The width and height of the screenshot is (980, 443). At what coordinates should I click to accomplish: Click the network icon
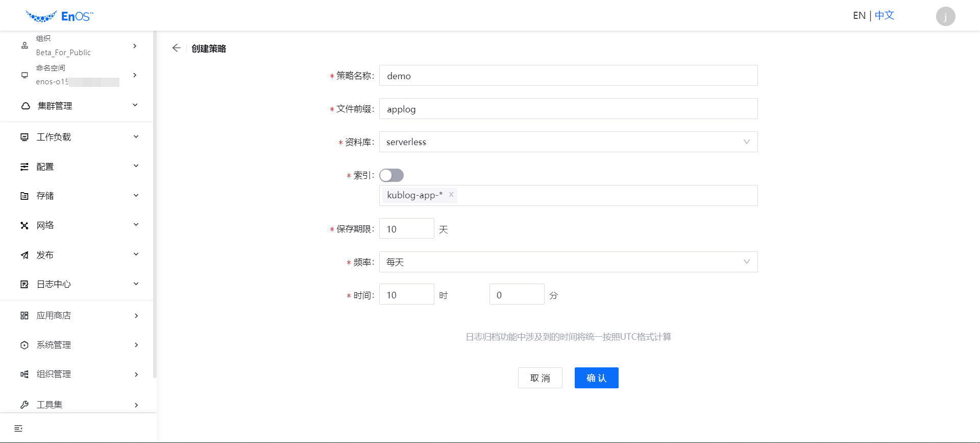point(24,225)
